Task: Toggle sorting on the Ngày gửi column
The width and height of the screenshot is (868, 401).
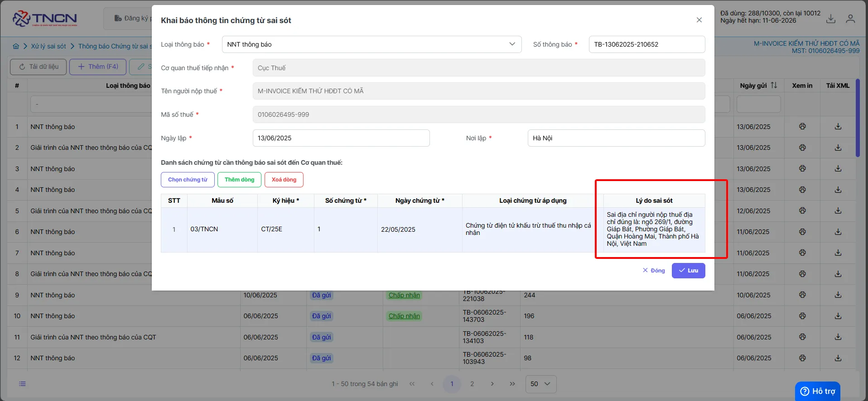Action: click(774, 85)
